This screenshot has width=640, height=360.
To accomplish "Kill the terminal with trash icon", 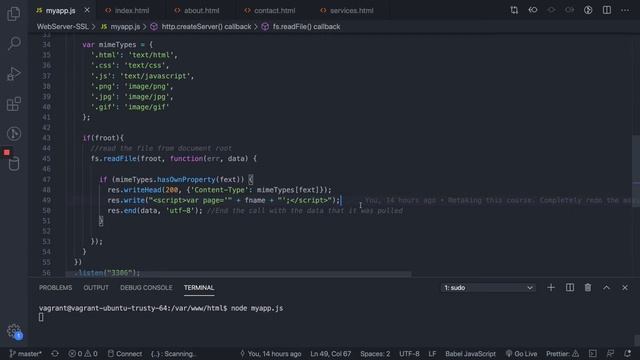I will pos(588,288).
